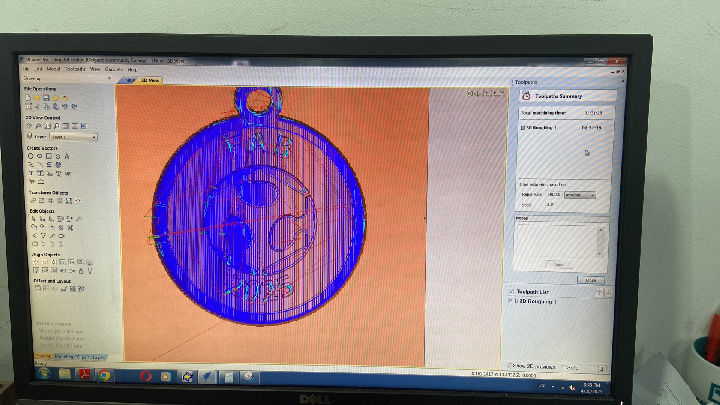Switch to the 3D View tab

[150, 80]
